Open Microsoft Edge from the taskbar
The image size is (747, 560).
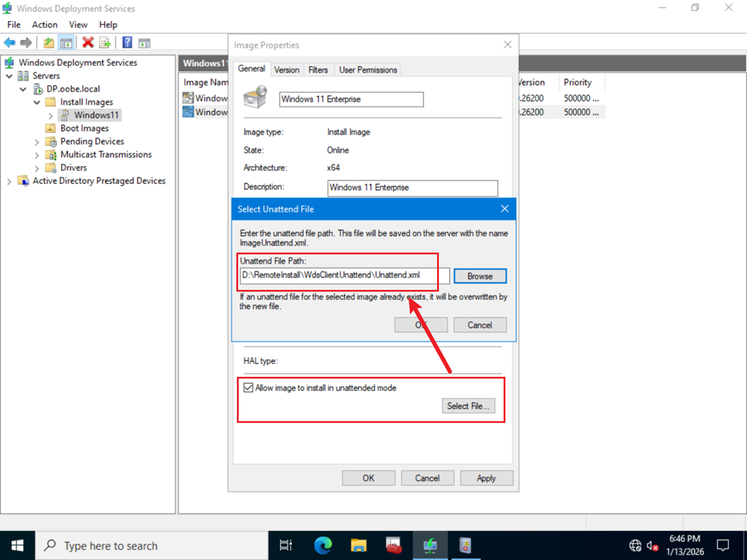point(322,545)
